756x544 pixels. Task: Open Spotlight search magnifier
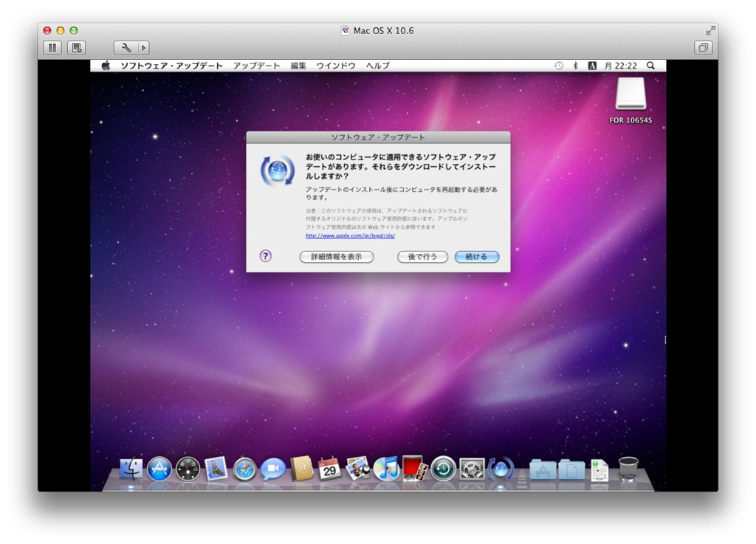(650, 66)
